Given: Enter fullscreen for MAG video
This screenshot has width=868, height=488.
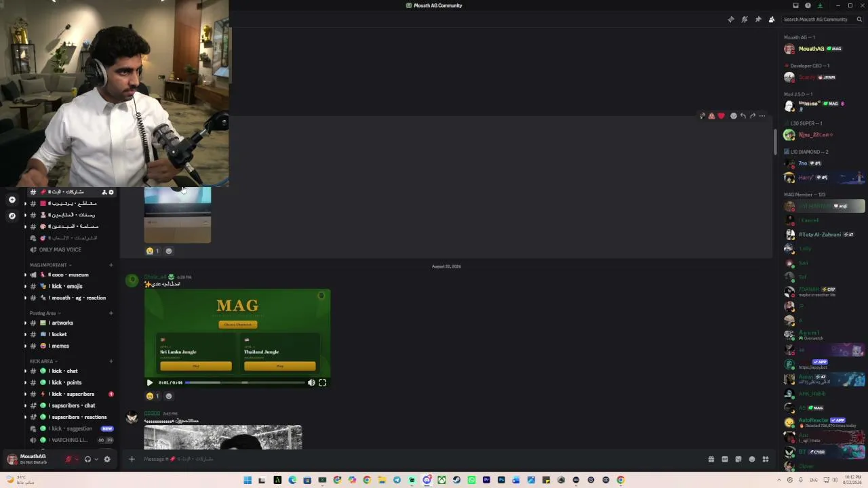Looking at the screenshot, I should (322, 382).
